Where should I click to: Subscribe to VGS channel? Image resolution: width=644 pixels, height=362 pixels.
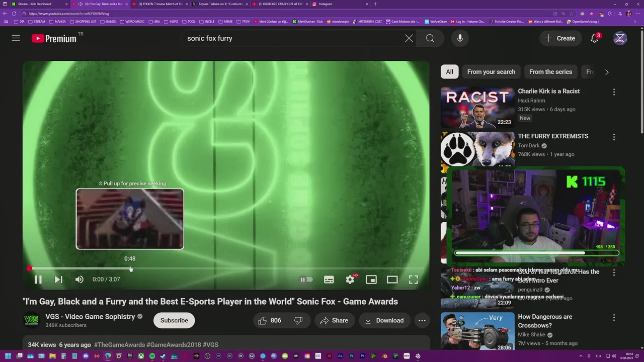174,320
